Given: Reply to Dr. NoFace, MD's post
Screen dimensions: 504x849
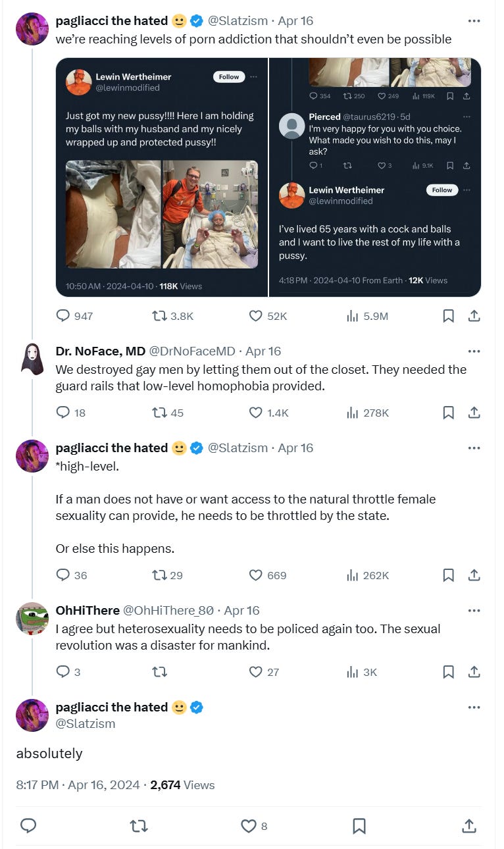Looking at the screenshot, I should click(63, 413).
